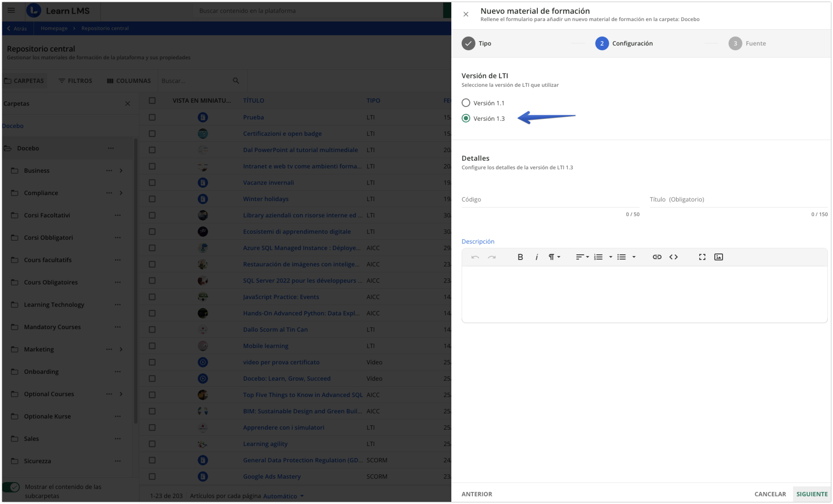Click the ANTERIOR button

coord(477,494)
